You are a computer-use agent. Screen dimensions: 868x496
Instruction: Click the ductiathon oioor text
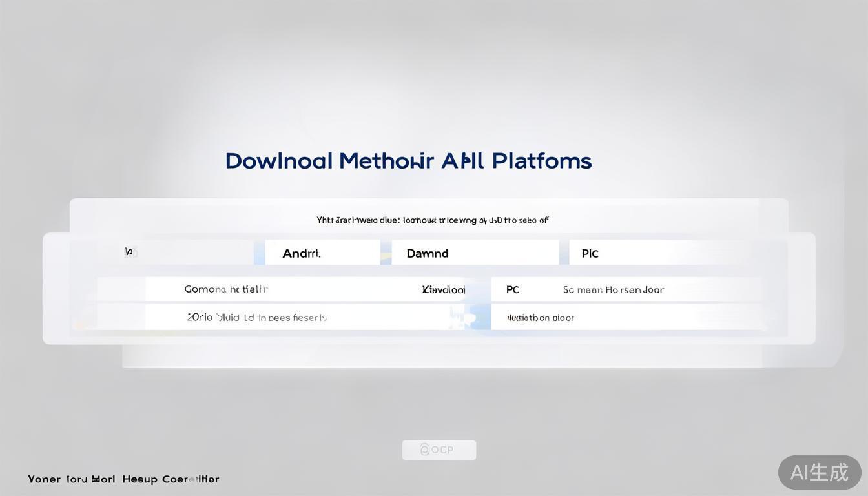tap(541, 318)
